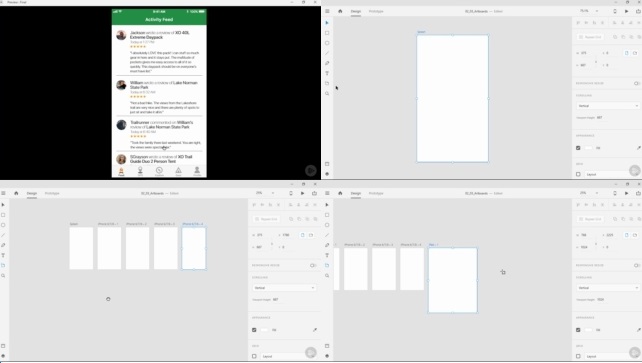Select the Ellipse tool in the five-artboard window
642x363 pixels.
(3, 225)
